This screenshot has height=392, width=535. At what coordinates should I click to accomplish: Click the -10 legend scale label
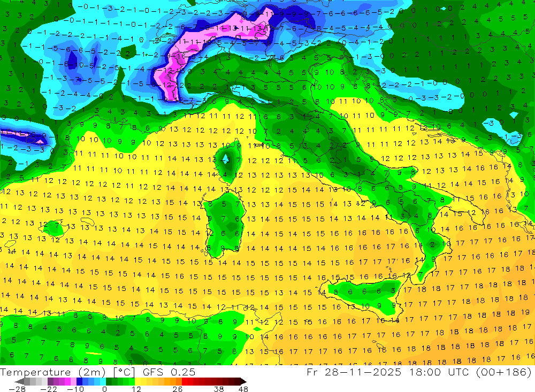[75, 389]
